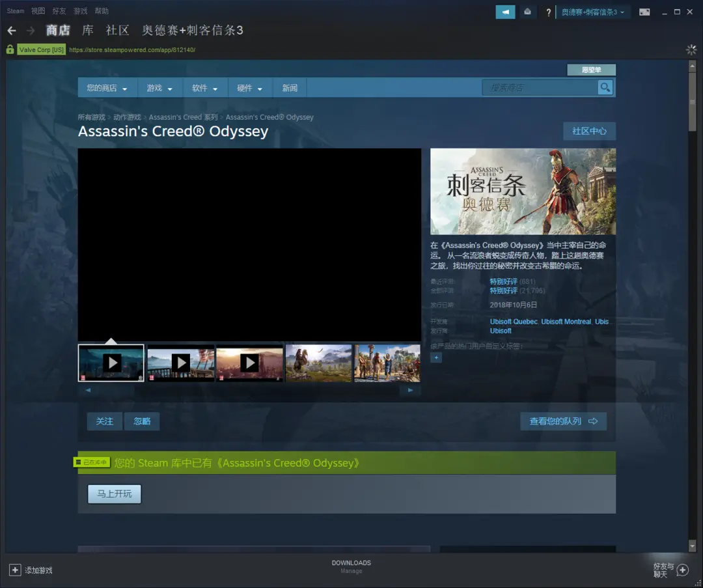Viewport: 703px width, 588px height.
Task: Expand the 软件 dropdown
Action: 205,88
